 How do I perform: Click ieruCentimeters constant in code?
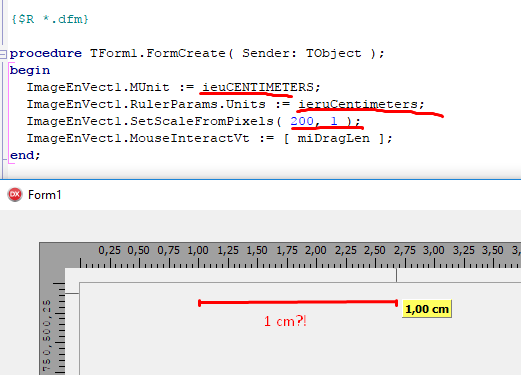tap(358, 104)
